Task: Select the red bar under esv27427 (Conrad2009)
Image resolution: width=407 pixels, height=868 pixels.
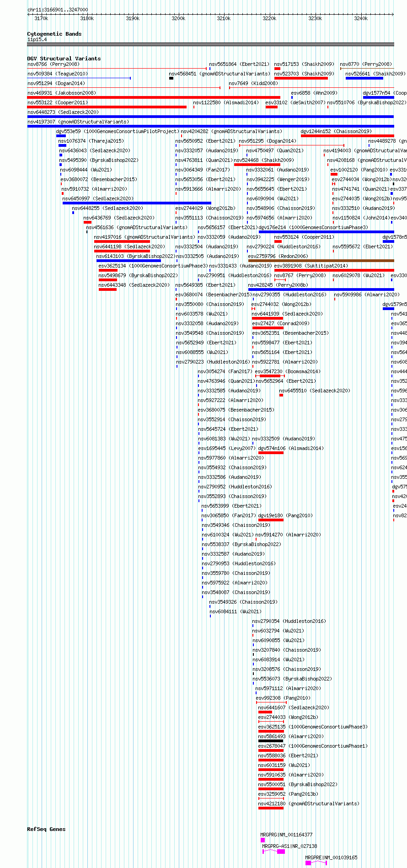Action: (268, 328)
